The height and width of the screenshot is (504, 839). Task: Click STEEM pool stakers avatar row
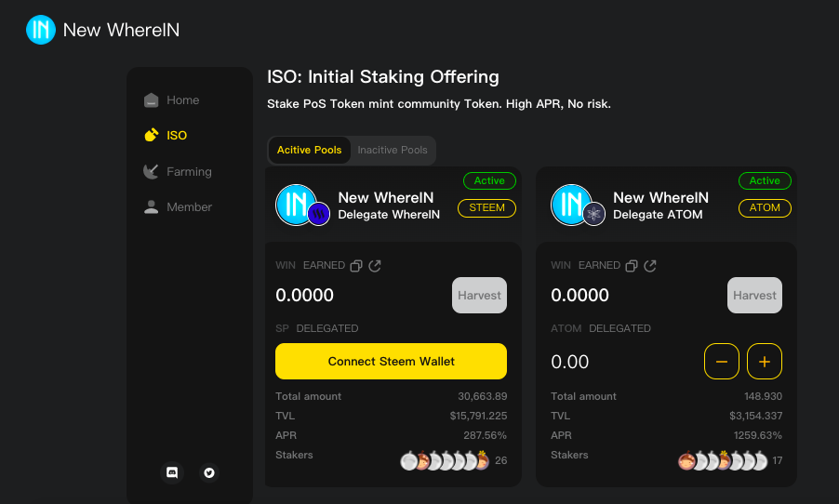click(x=445, y=460)
